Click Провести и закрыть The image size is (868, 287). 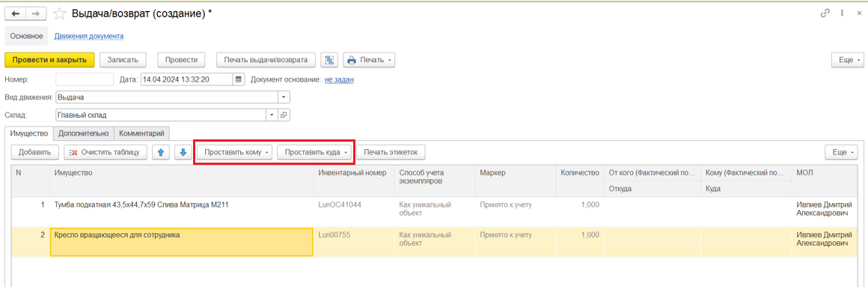pyautogui.click(x=50, y=60)
